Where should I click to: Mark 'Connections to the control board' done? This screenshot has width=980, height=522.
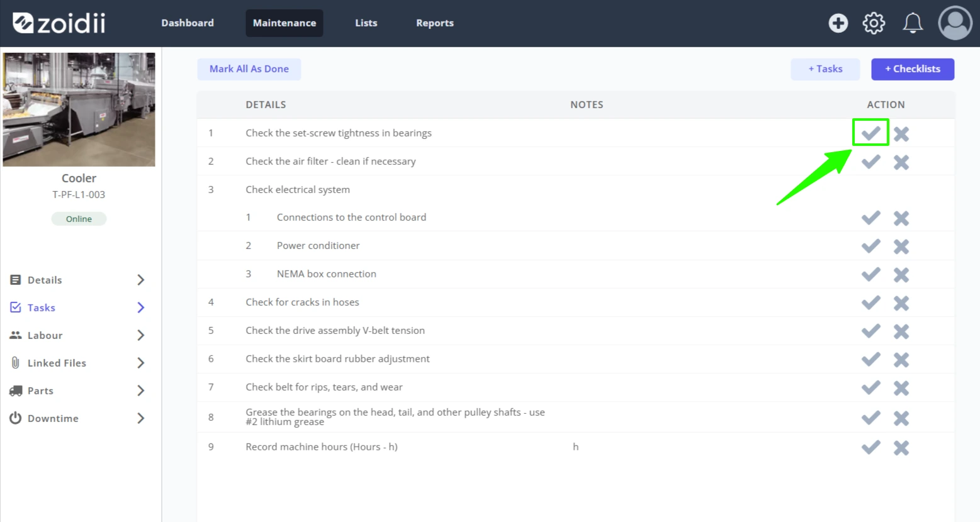click(871, 218)
